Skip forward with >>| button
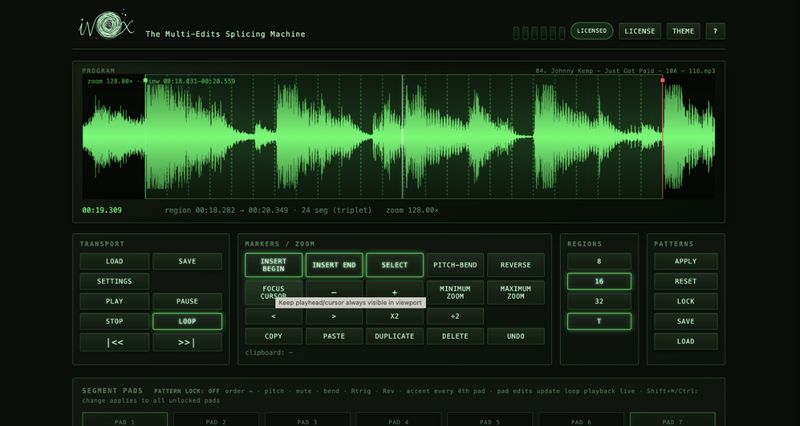Viewport: 800px width, 426px height. click(x=187, y=342)
